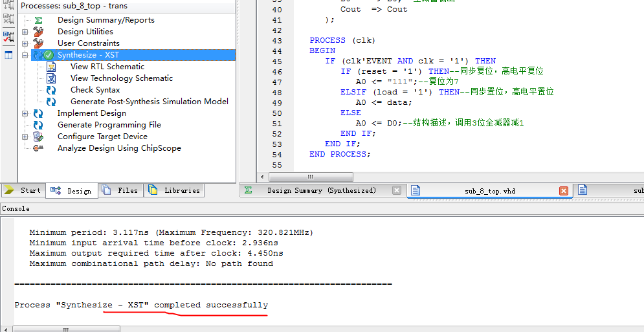644x332 pixels.
Task: Click line number 42 in the editor gutter
Action: tap(277, 30)
